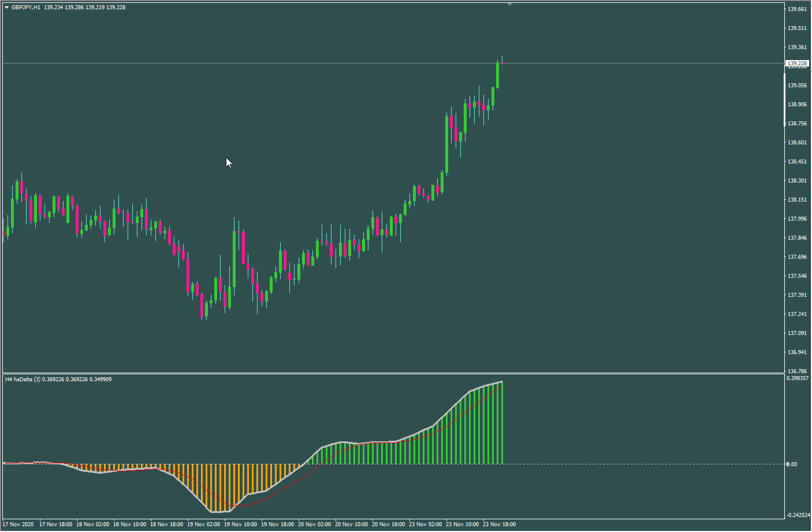Open the one-click trading triangle beside GBPJPY,H1
The height and width of the screenshot is (532, 812).
pos(6,8)
